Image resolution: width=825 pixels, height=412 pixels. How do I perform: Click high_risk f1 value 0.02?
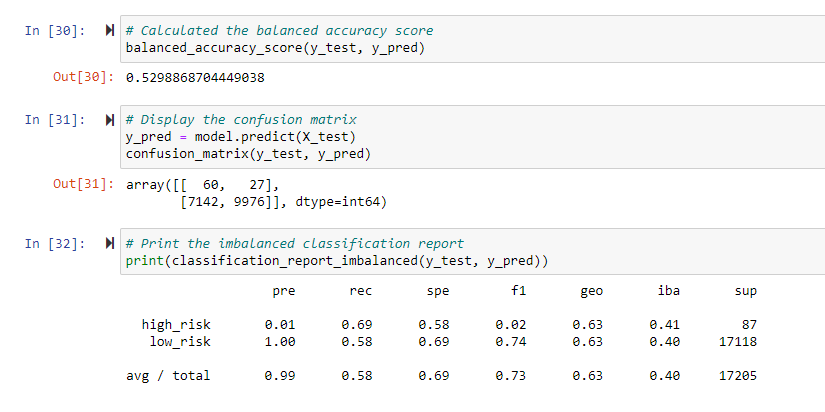(x=511, y=325)
